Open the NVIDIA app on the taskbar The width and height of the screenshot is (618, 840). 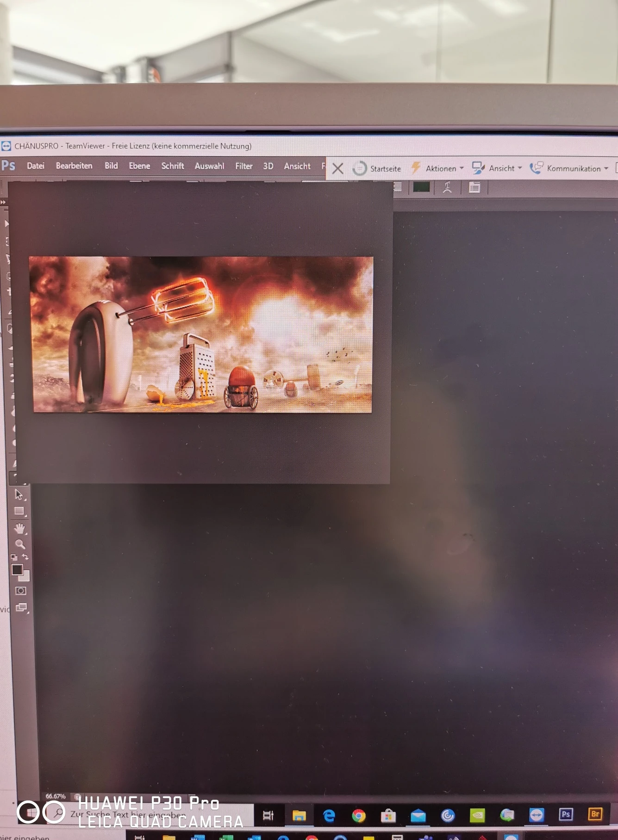click(x=477, y=815)
